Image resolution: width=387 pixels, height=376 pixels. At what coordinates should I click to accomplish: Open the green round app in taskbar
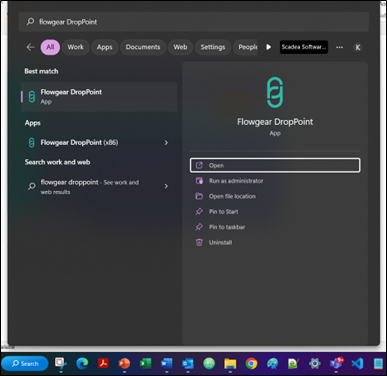click(x=209, y=363)
